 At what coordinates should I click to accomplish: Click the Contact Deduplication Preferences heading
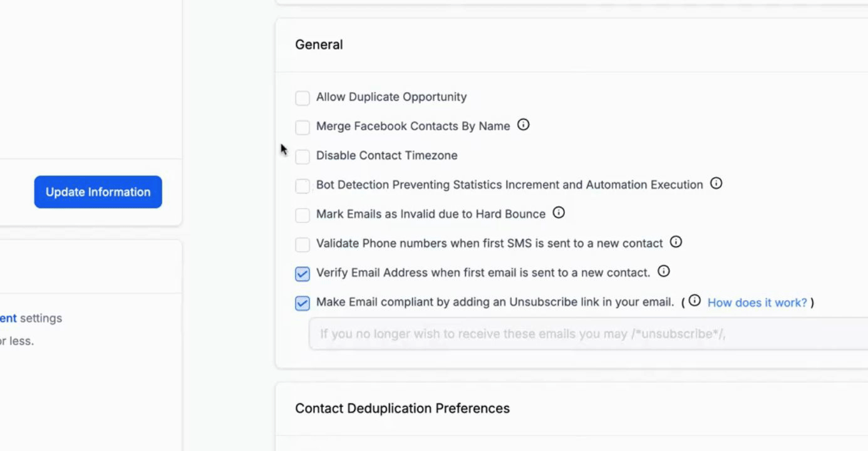click(402, 408)
